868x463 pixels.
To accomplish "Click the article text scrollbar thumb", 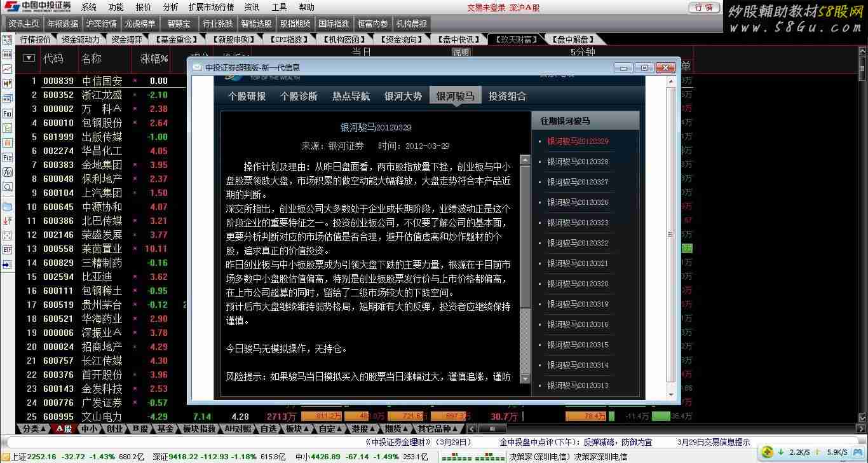I will [525, 237].
